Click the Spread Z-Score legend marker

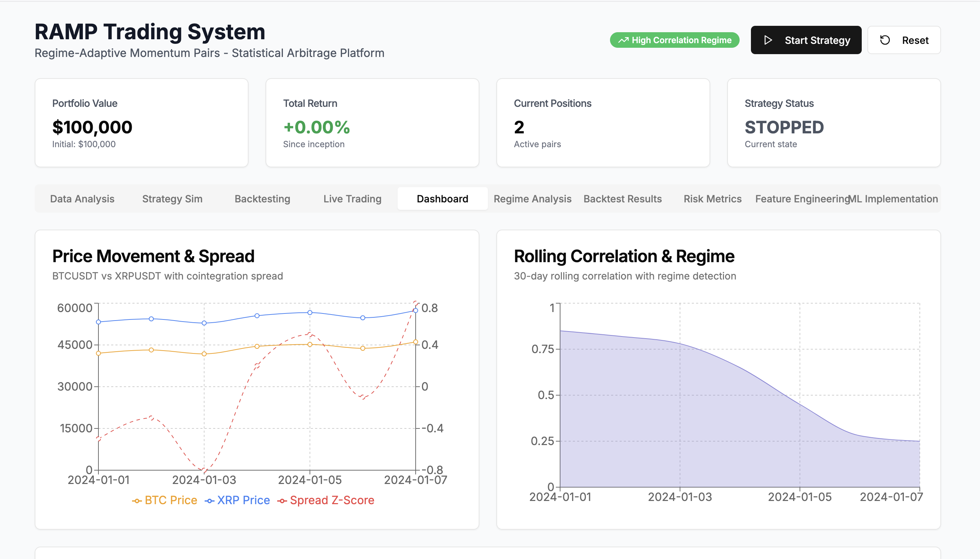coord(282,501)
